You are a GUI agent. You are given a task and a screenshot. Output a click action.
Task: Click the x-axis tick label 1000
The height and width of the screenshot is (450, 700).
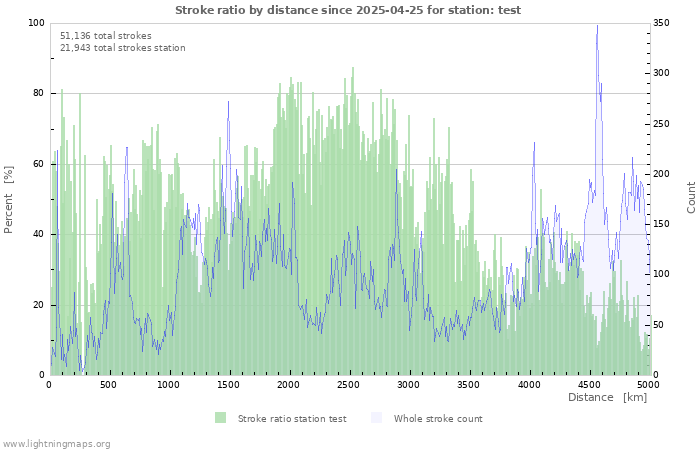pos(169,385)
